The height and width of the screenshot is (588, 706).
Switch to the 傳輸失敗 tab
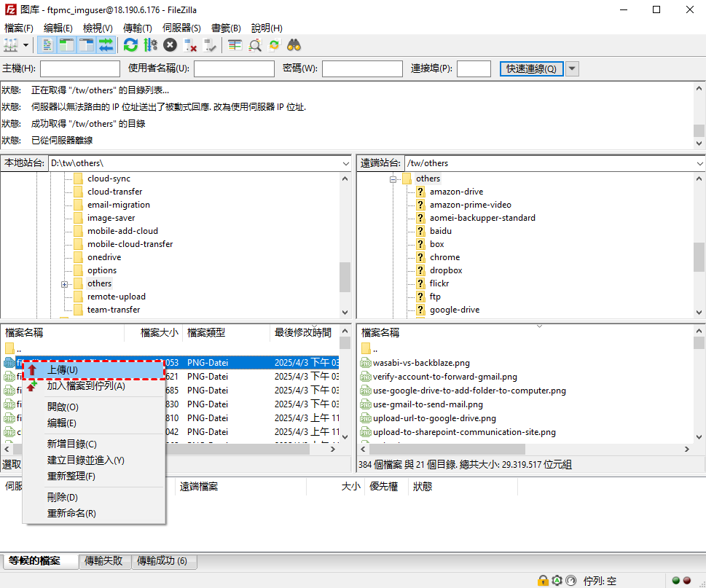(x=106, y=561)
